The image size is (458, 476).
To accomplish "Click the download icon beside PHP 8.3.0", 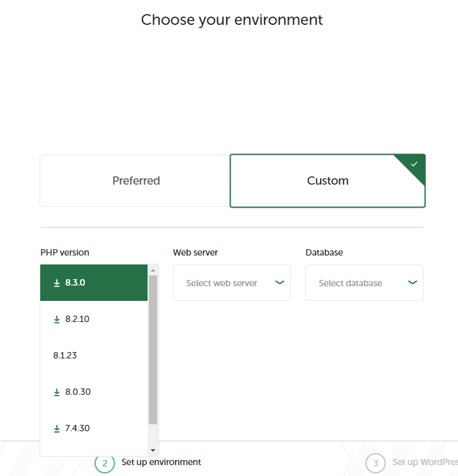I will [57, 282].
